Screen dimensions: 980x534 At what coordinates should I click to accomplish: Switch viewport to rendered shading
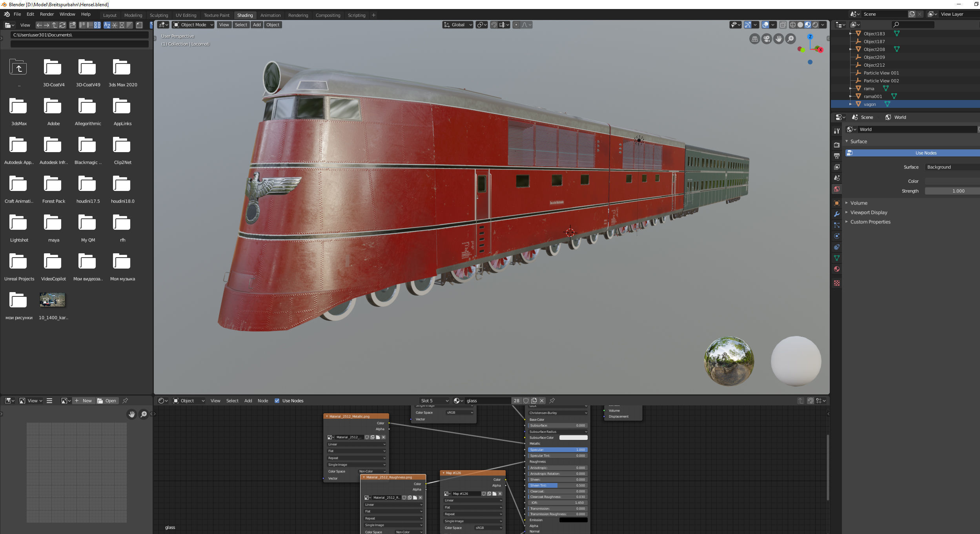tap(815, 25)
